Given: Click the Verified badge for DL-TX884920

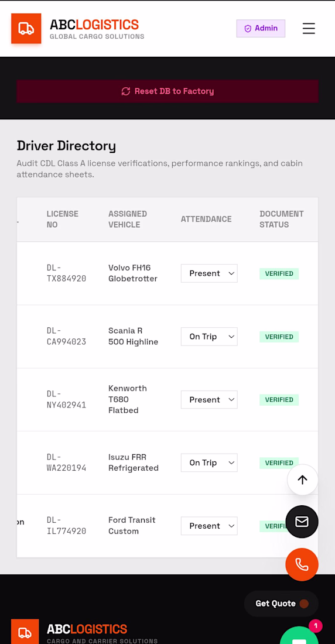Looking at the screenshot, I should [279, 273].
